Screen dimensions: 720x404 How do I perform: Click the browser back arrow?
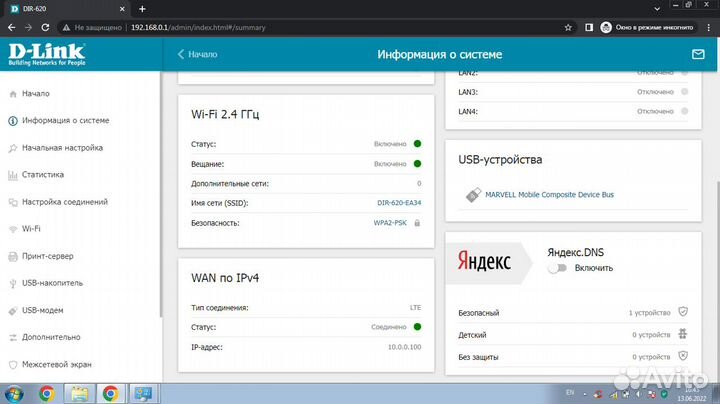tap(11, 28)
